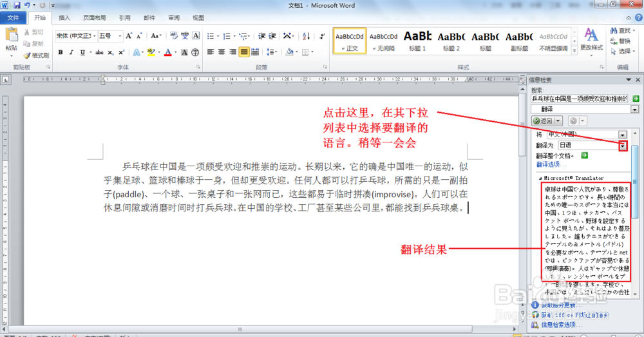Click the Increase Indent icon
Viewport: 644px width, 337px height.
click(272, 36)
